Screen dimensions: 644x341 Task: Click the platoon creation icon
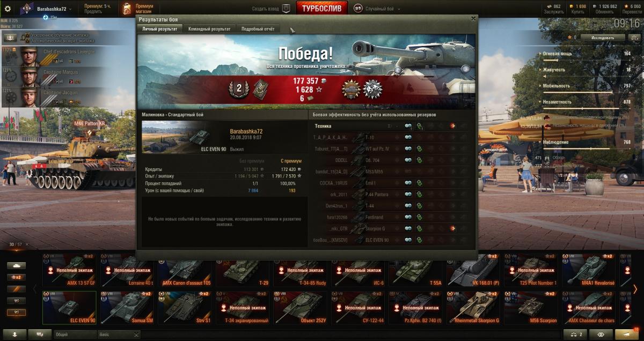point(286,9)
